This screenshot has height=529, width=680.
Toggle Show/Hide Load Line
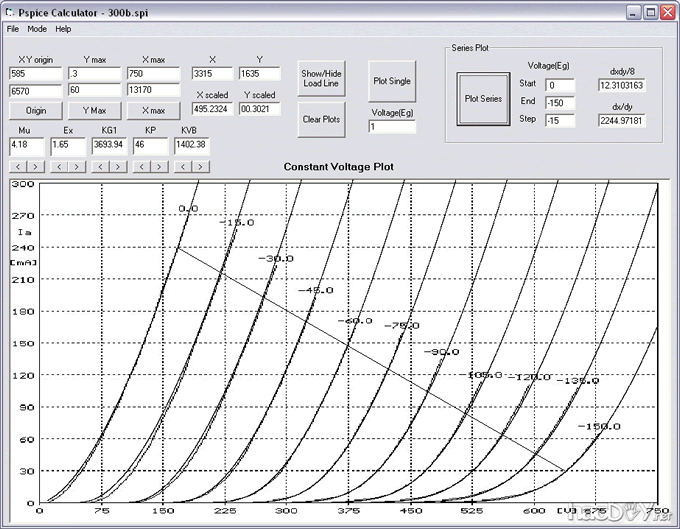tap(321, 79)
